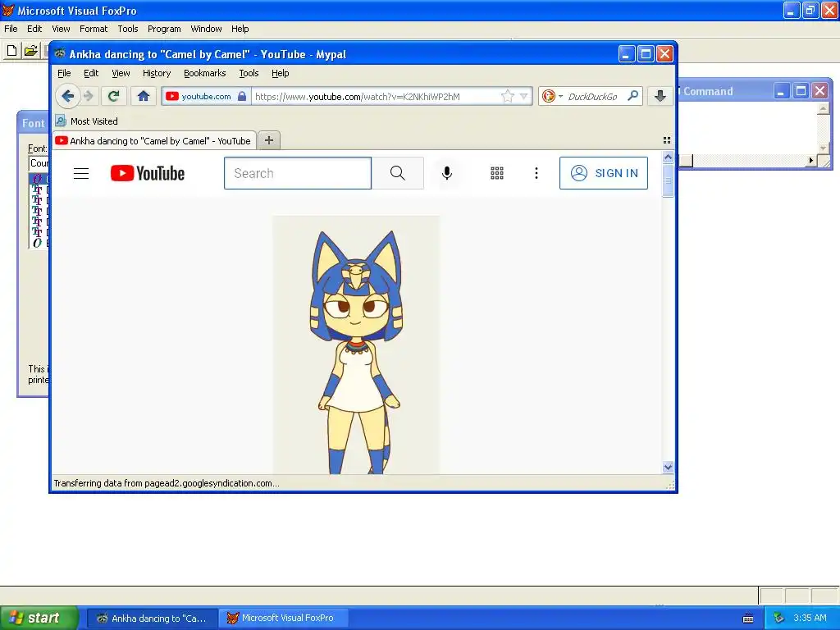Click the Windows Start button
Screen dimensions: 840x630
click(x=39, y=618)
